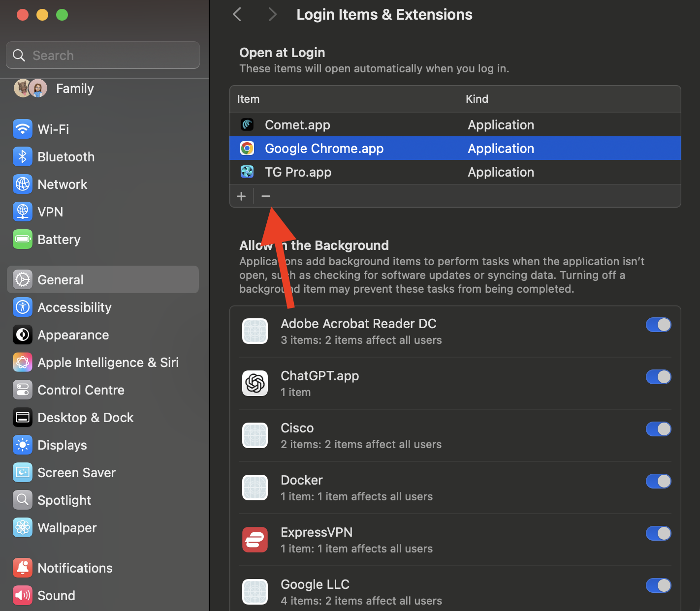Open Displays label in sidebar
The width and height of the screenshot is (700, 611).
tap(62, 445)
